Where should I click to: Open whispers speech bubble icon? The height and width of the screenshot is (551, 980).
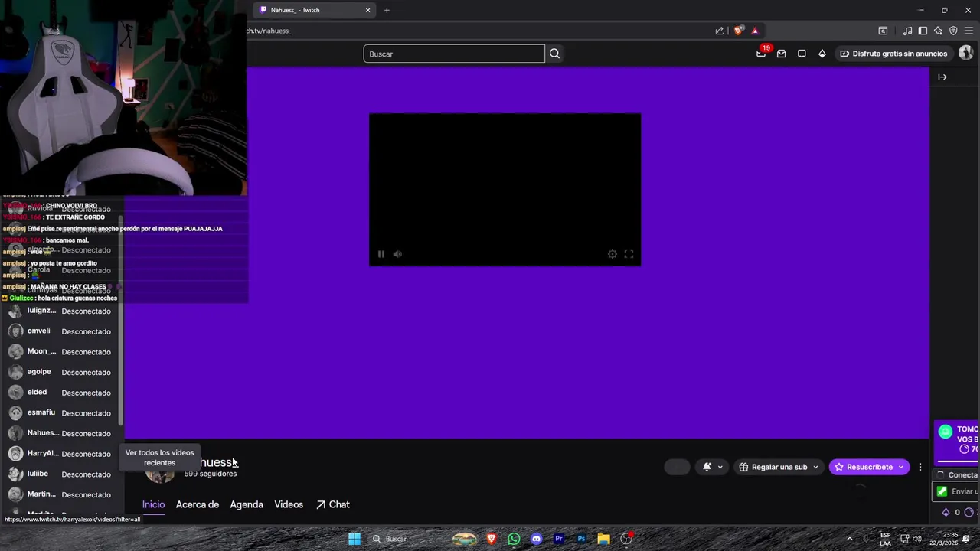point(802,54)
